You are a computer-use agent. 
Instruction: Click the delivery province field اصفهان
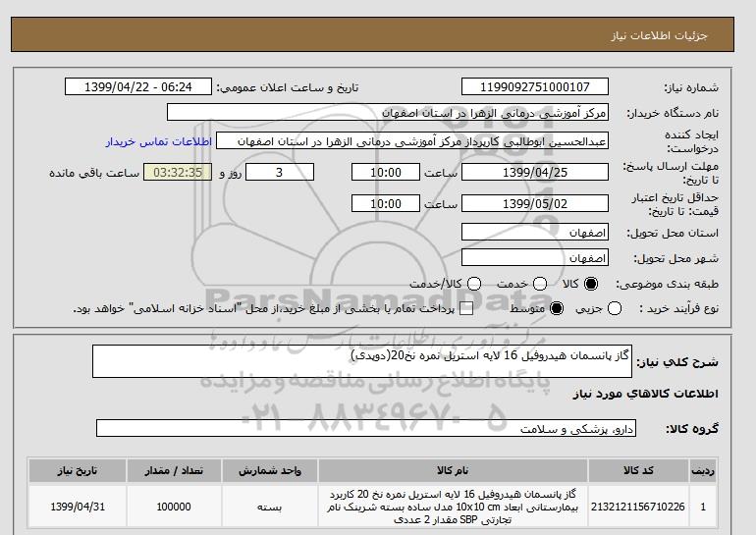coord(535,233)
